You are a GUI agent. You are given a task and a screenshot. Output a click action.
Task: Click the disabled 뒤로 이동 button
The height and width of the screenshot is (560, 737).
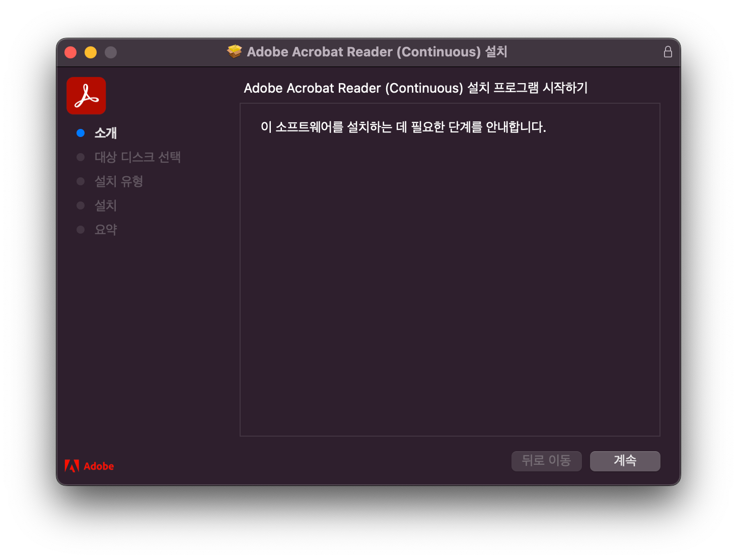(546, 461)
